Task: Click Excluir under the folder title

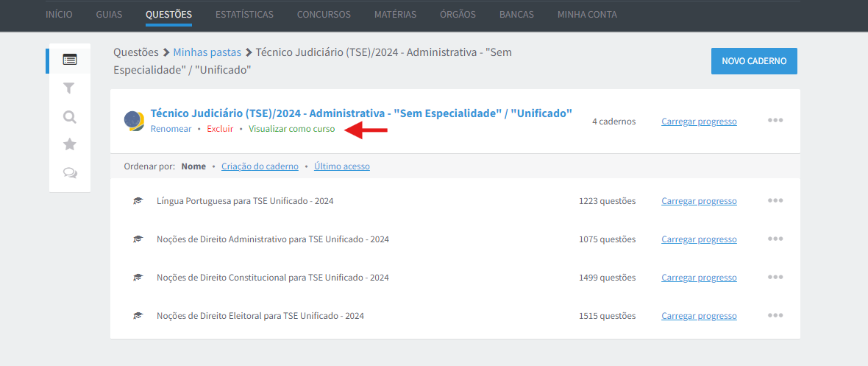Action: tap(221, 129)
